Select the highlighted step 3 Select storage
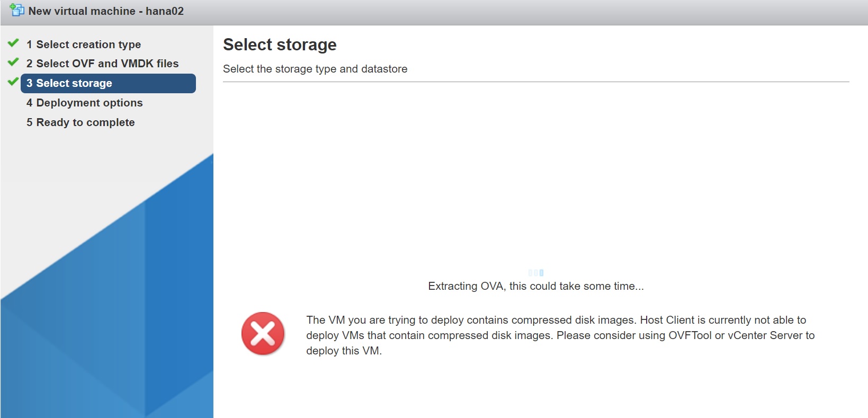 click(x=108, y=83)
